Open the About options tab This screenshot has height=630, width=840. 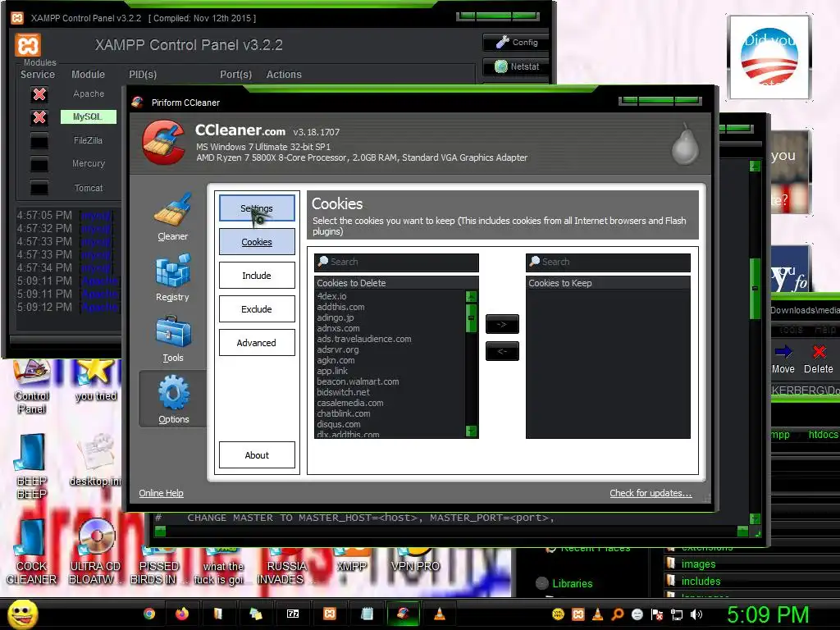(x=257, y=454)
